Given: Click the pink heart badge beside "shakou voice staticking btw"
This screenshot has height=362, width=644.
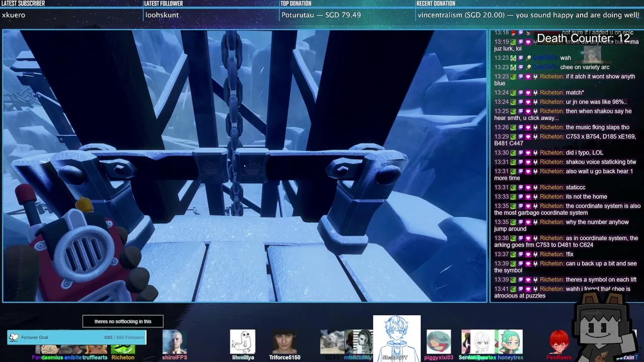Looking at the screenshot, I should (528, 162).
